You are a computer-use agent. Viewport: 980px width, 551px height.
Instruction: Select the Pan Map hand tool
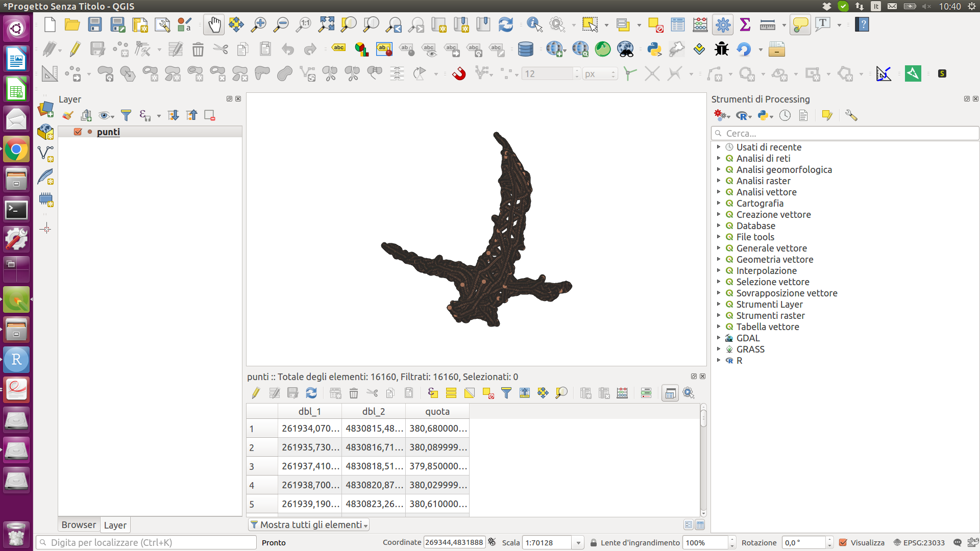click(x=214, y=24)
